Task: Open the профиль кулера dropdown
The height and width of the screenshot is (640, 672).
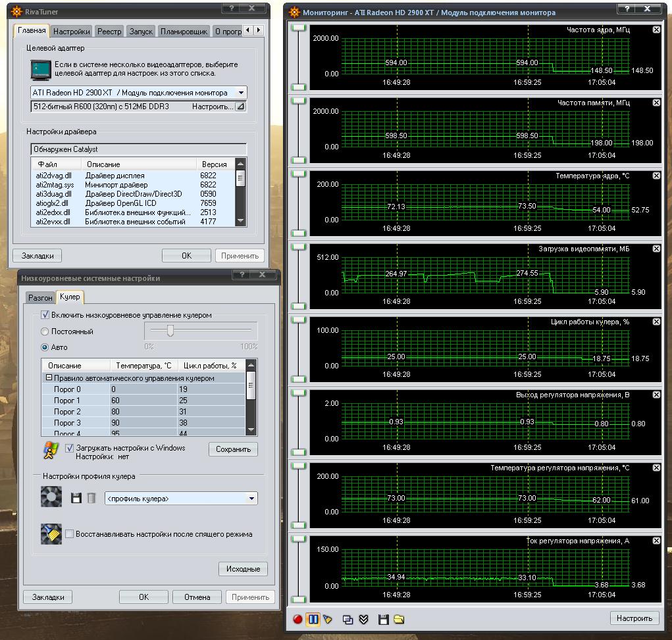Action: (251, 498)
